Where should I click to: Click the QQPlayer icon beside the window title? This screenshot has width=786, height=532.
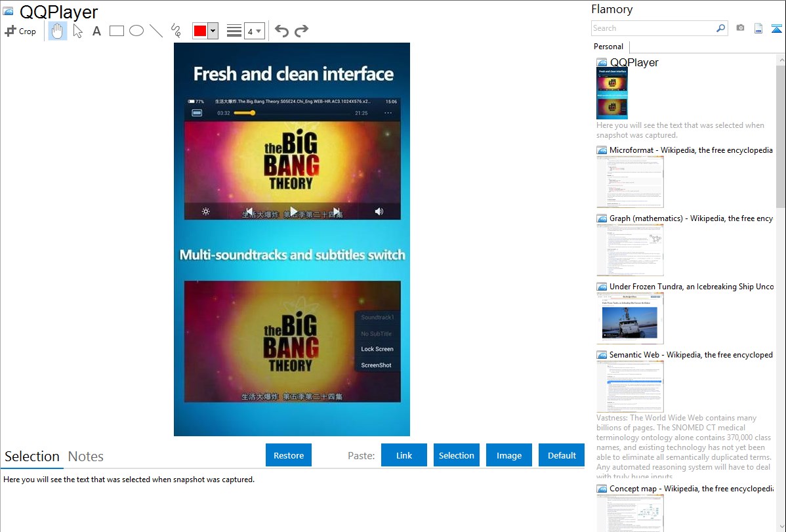(x=8, y=12)
